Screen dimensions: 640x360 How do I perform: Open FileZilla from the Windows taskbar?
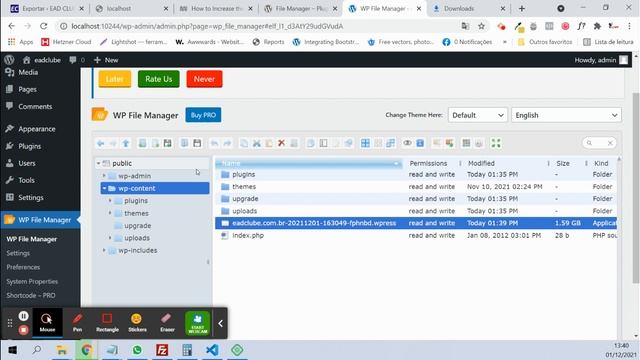[162, 350]
